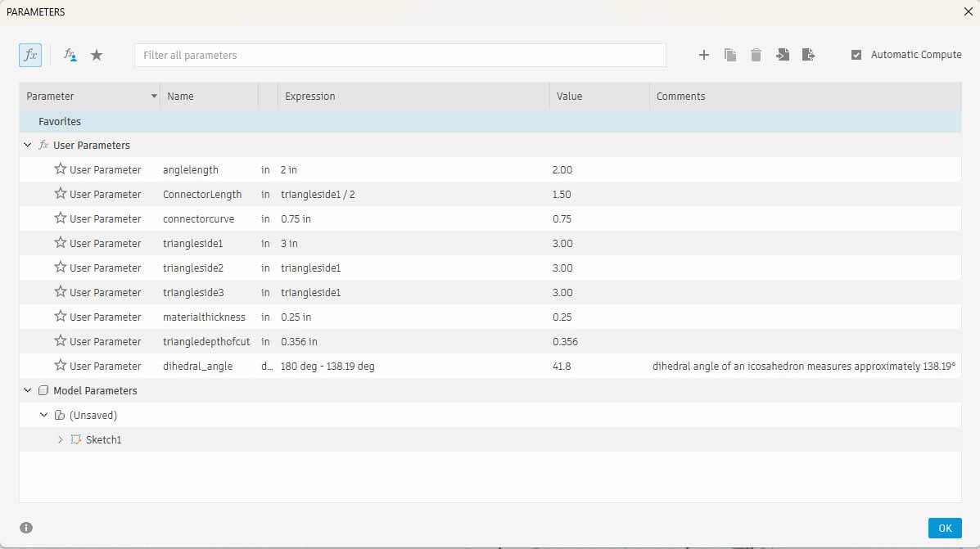
Task: Favorite the connectorcurve parameter star
Action: (x=60, y=218)
